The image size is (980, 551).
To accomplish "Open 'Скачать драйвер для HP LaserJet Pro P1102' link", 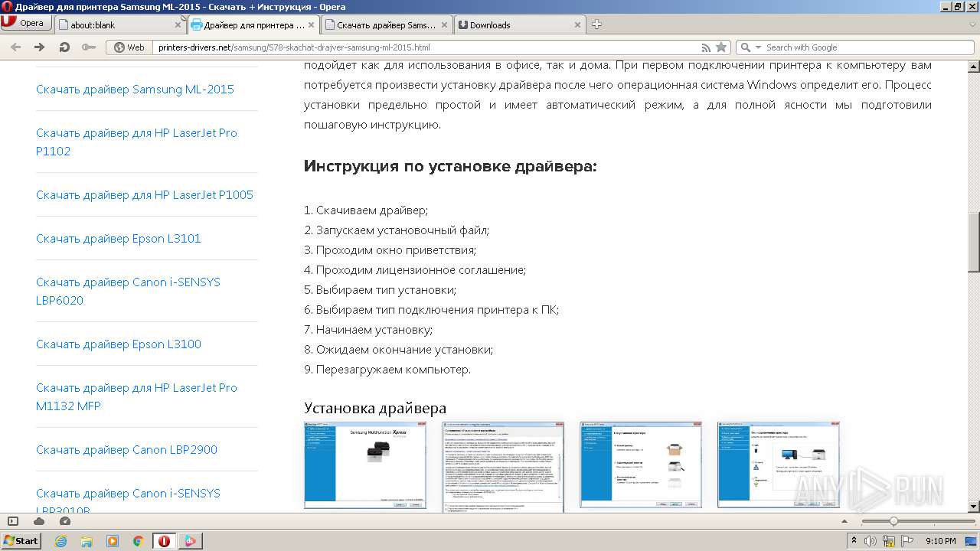I will point(136,142).
